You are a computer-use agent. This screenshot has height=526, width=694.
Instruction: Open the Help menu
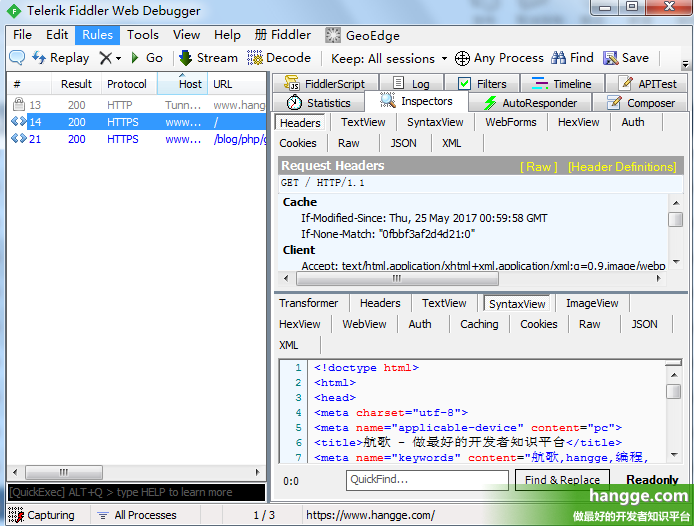(227, 35)
